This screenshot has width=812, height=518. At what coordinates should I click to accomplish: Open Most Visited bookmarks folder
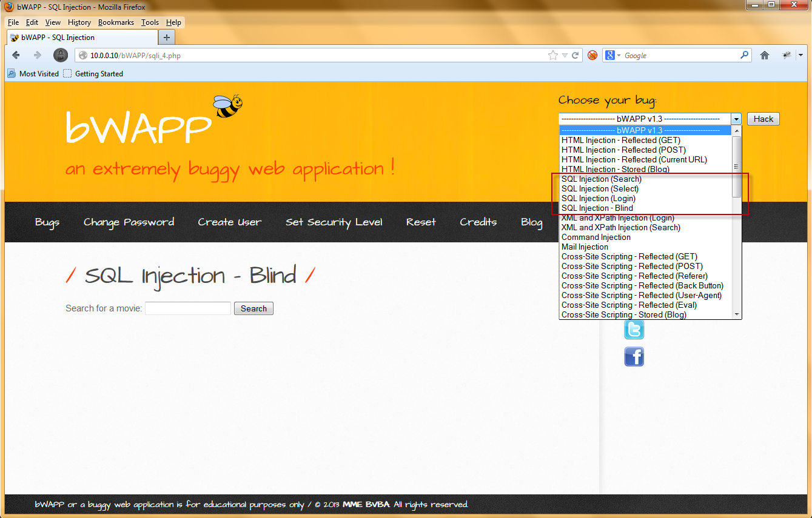coord(33,73)
